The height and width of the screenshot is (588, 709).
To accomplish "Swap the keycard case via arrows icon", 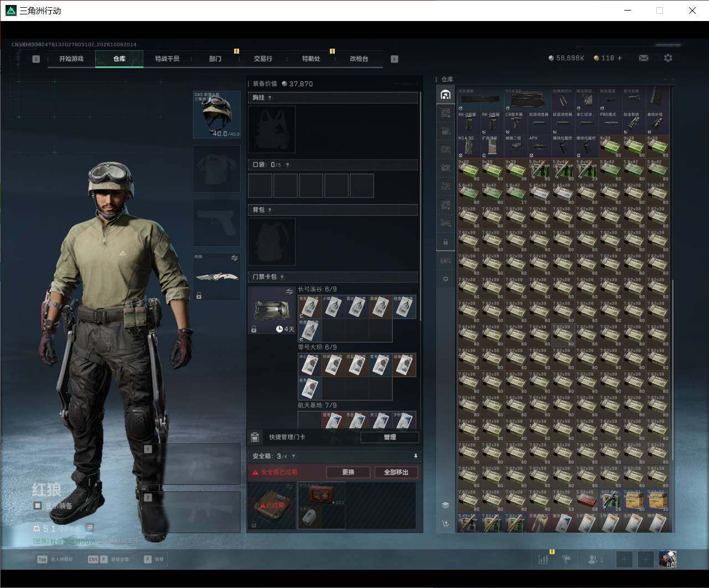I will click(x=289, y=292).
